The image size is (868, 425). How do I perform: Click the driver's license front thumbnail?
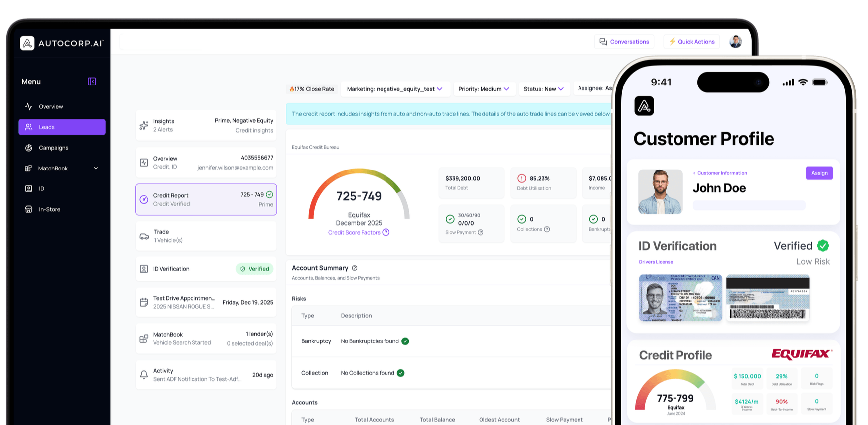[680, 298]
